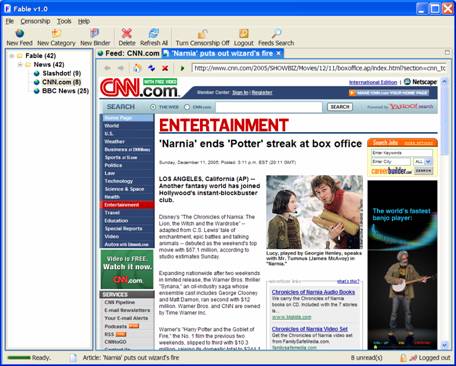
Task: Click the tab panel restore icon
Action: (x=447, y=52)
